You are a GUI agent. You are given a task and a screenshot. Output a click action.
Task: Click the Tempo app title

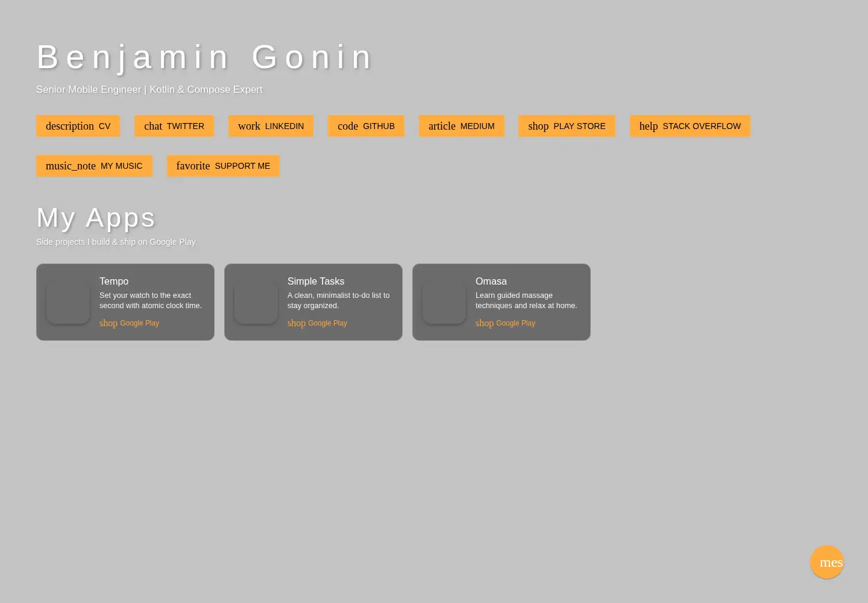point(114,281)
